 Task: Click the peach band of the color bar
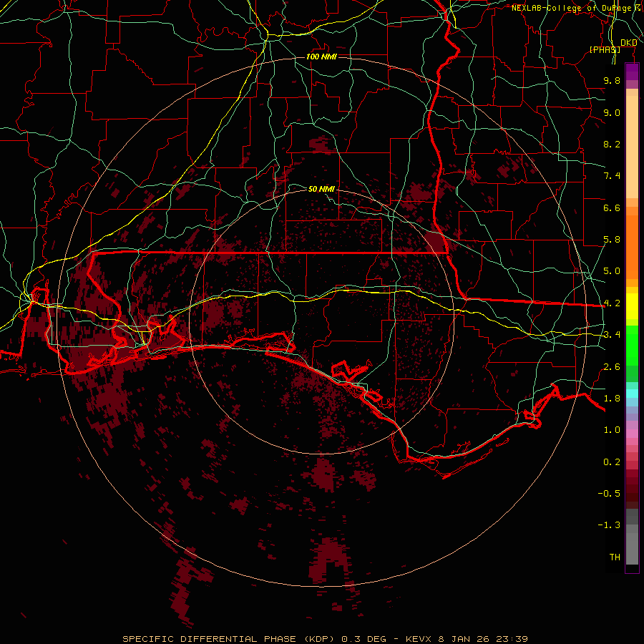[632, 147]
